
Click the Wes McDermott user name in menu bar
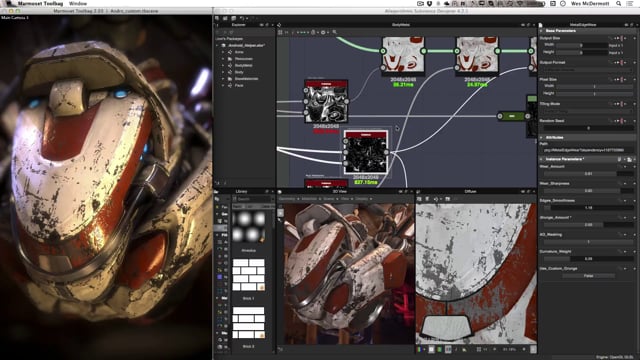590,3
